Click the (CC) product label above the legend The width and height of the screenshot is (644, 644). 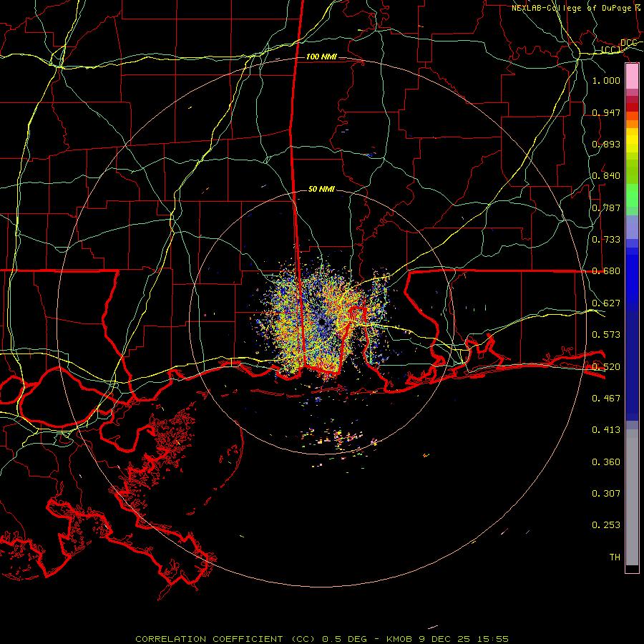610,50
